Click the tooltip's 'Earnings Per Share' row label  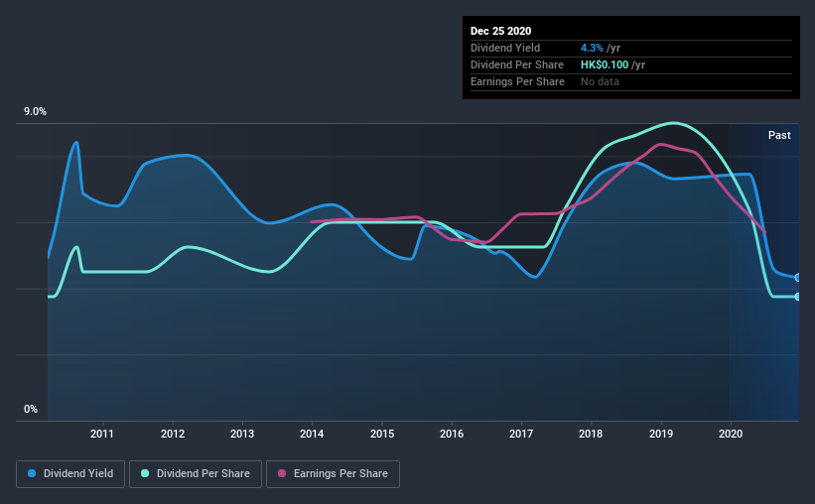517,81
